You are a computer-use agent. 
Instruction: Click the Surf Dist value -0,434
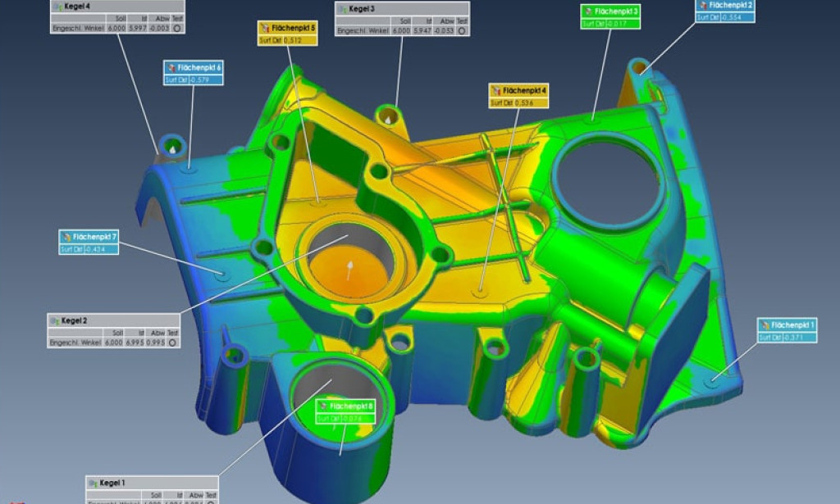coord(94,250)
